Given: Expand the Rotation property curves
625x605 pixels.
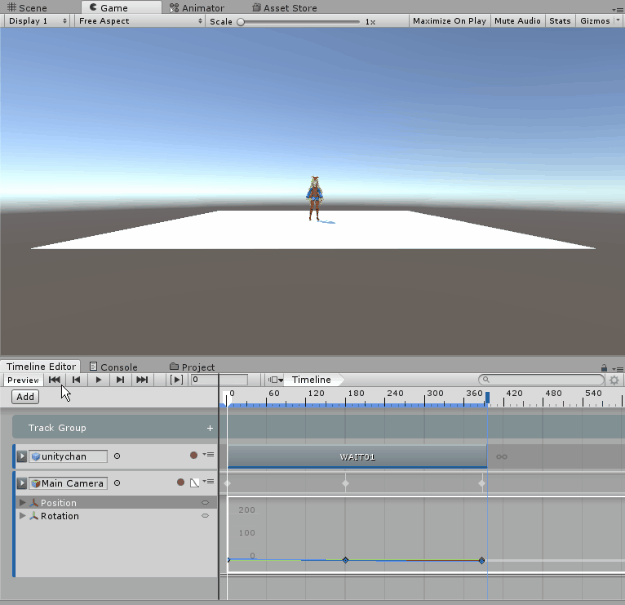Looking at the screenshot, I should pos(23,516).
